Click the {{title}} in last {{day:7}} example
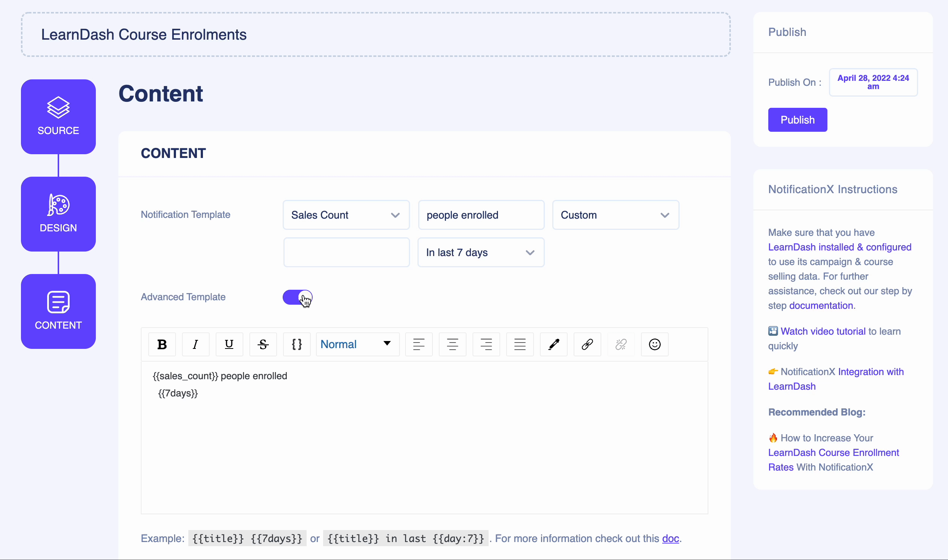 [406, 539]
